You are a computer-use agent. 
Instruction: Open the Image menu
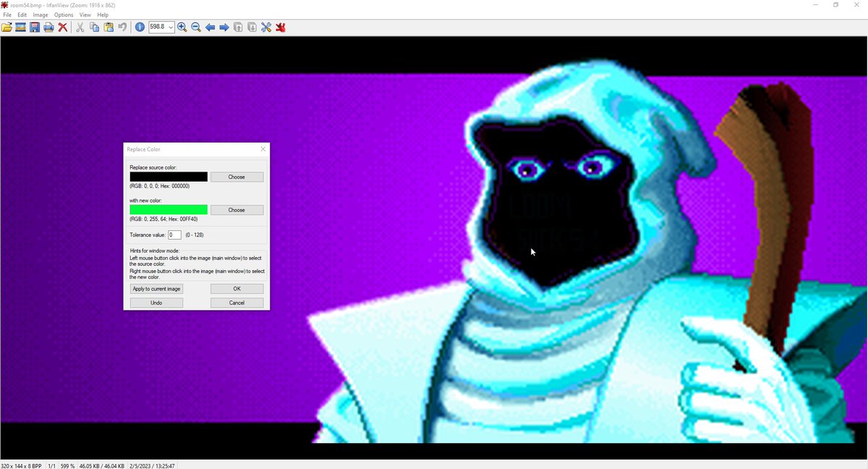pos(41,14)
